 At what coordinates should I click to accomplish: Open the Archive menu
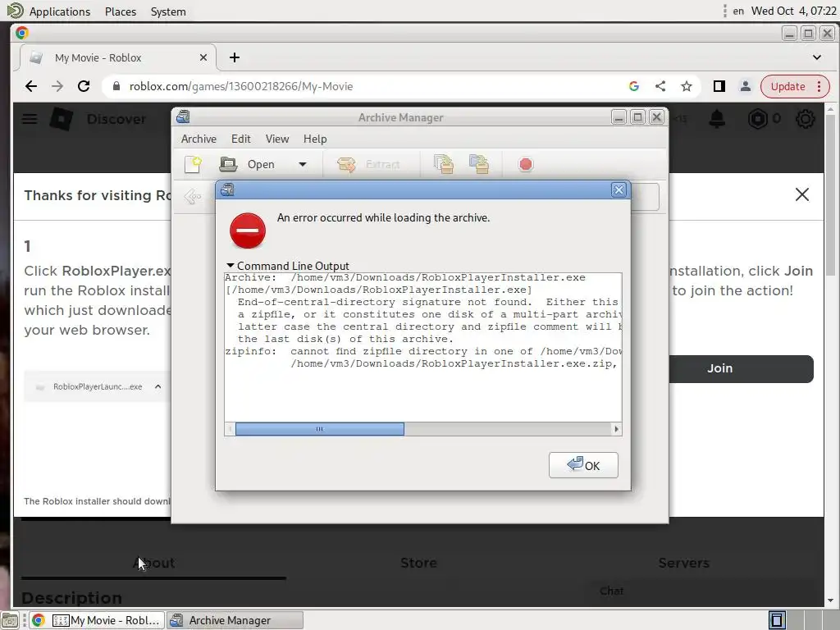click(199, 139)
